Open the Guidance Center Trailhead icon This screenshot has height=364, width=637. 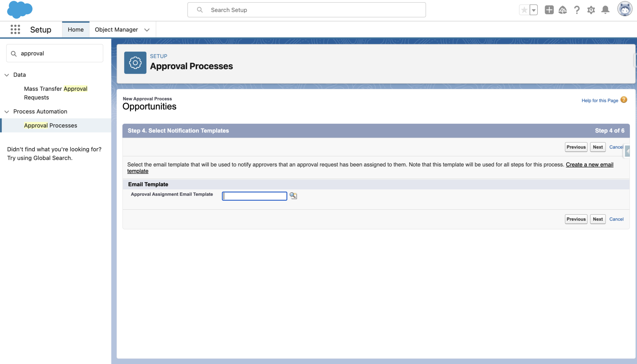563,10
